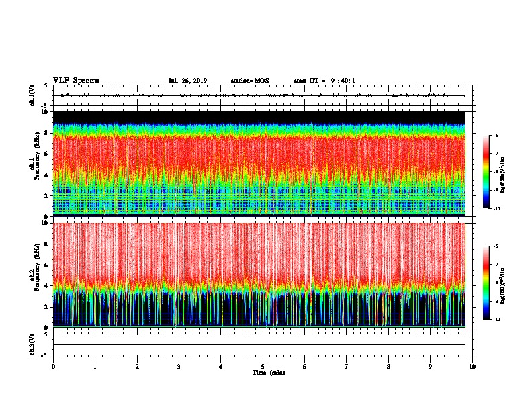Click the "Time (min)" axis label
532x411 pixels.
(269, 373)
